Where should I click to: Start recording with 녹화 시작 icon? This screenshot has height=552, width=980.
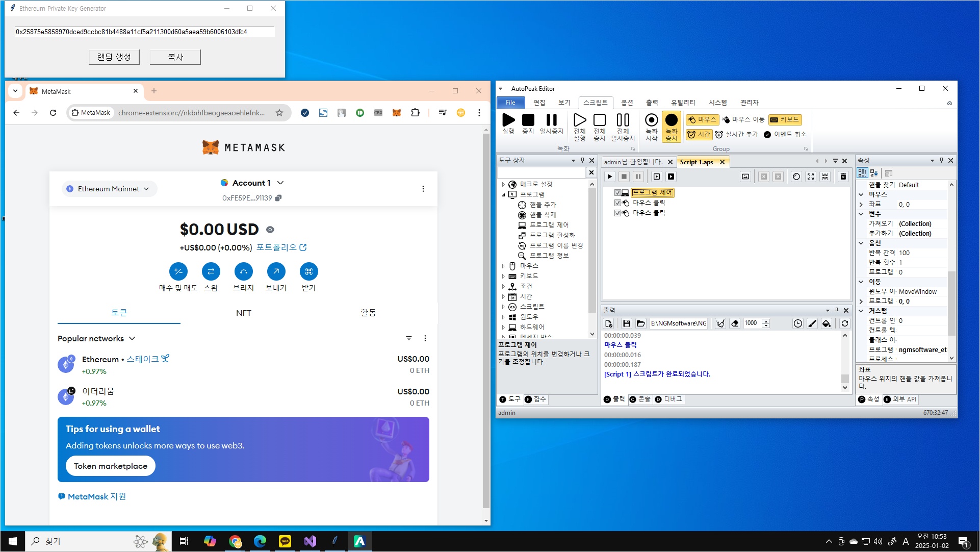(652, 120)
